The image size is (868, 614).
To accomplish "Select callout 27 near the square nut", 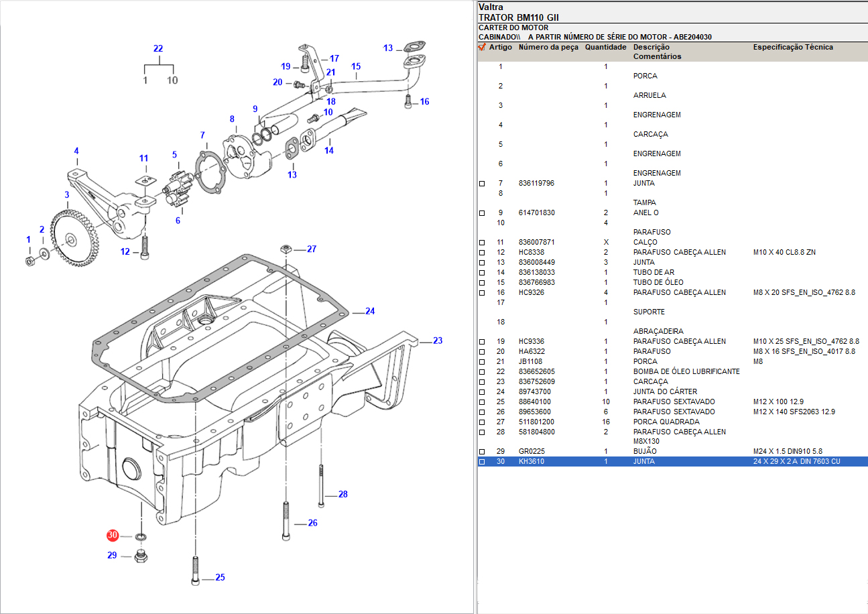I will [x=311, y=249].
